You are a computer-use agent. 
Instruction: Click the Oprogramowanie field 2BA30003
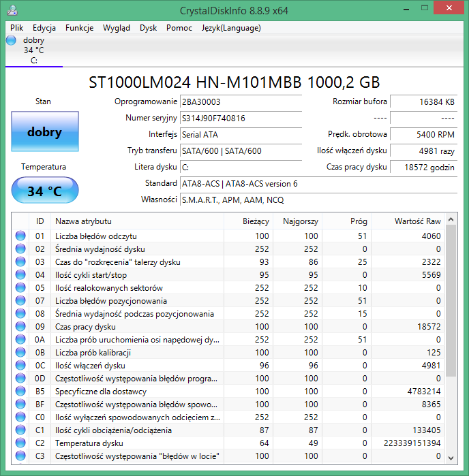tap(241, 101)
